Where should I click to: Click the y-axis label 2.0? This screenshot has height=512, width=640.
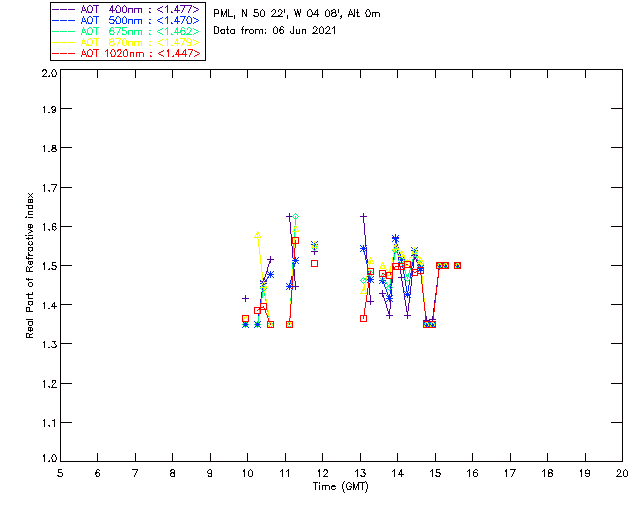pos(49,73)
